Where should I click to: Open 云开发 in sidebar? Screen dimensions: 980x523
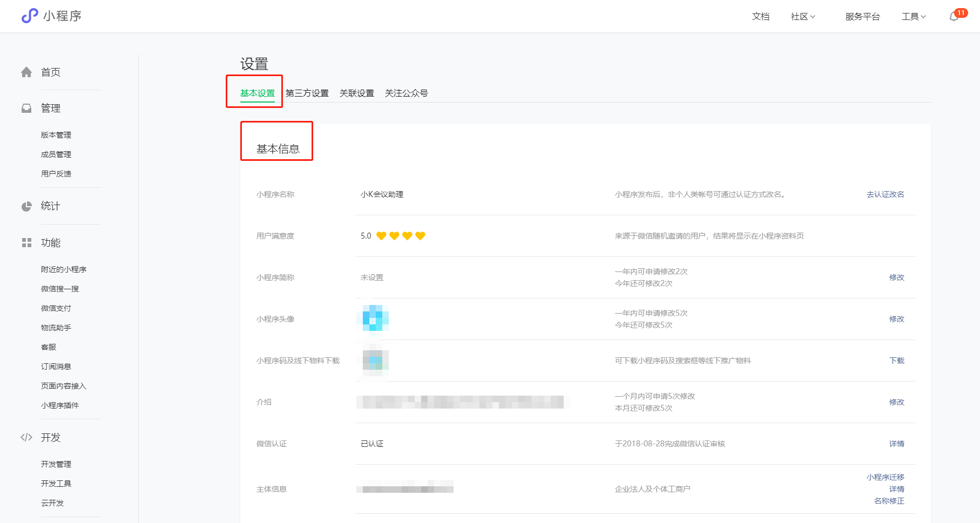coord(52,503)
